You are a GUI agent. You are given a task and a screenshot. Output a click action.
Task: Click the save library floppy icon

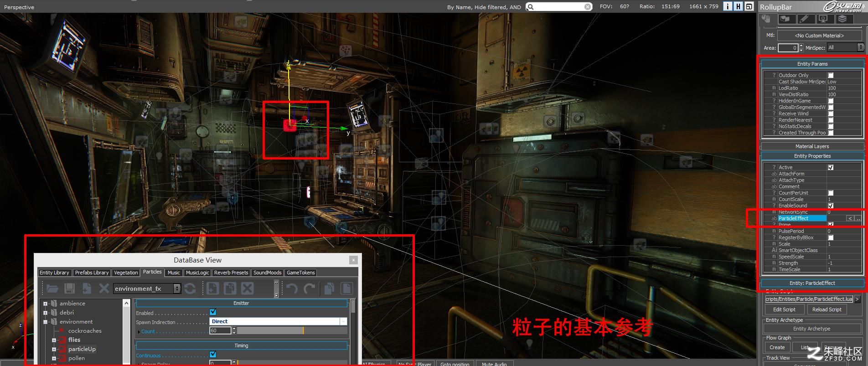point(69,288)
